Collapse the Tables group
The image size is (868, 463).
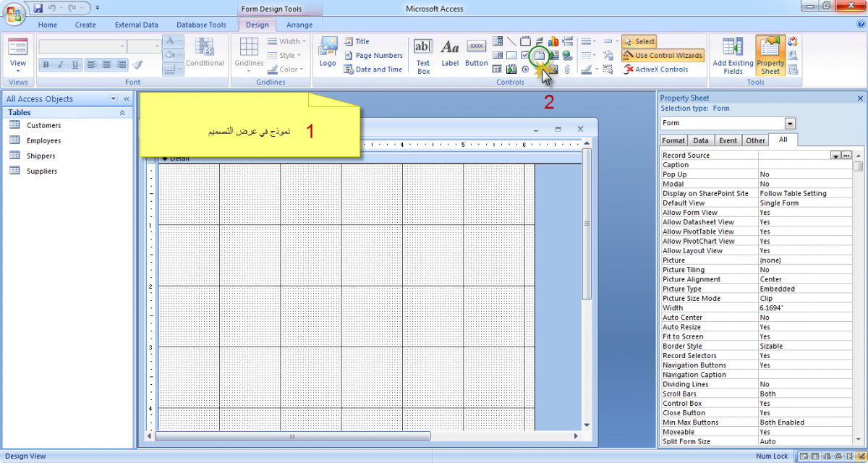click(x=122, y=113)
